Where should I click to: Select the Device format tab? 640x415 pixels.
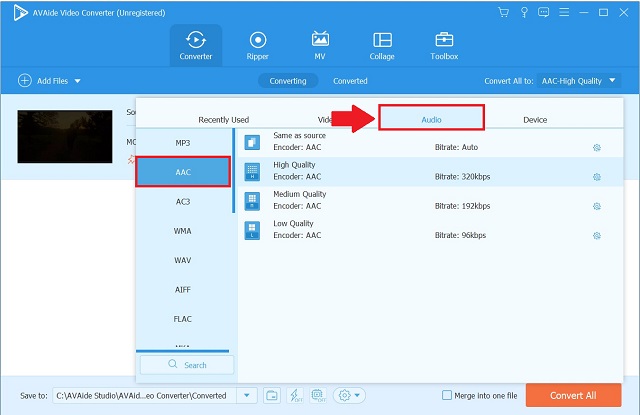click(x=535, y=120)
